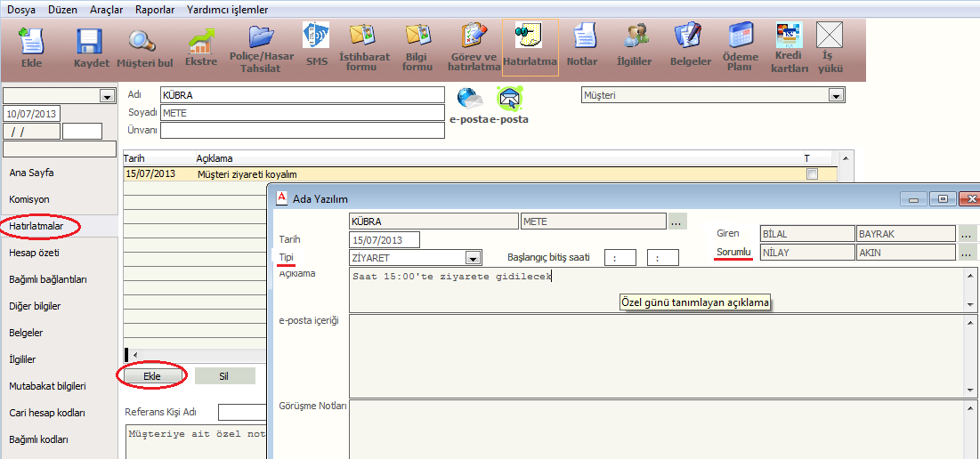Open the Raporlar menu
Viewport: 980px width, 459px height.
156,9
